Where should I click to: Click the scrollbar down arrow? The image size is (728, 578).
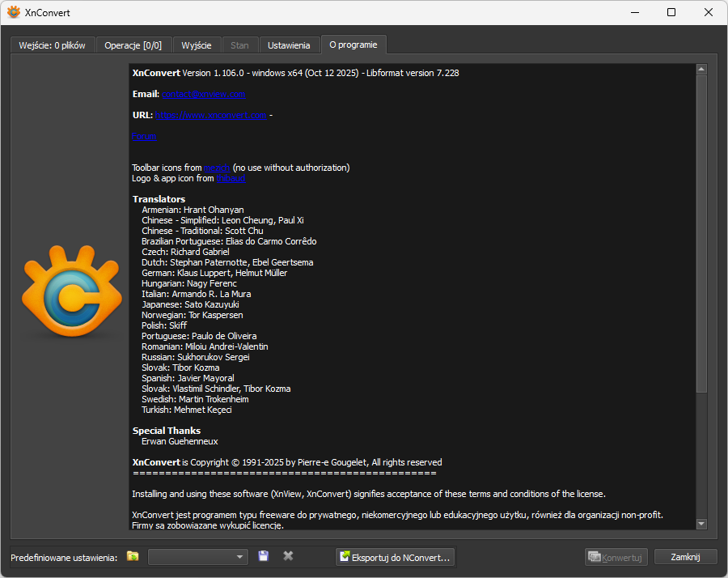(701, 524)
